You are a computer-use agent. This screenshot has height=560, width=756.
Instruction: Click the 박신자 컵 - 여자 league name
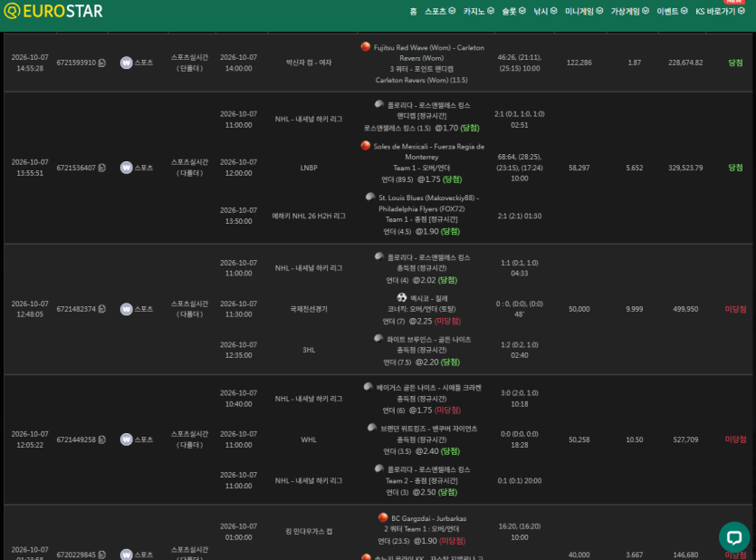click(309, 63)
